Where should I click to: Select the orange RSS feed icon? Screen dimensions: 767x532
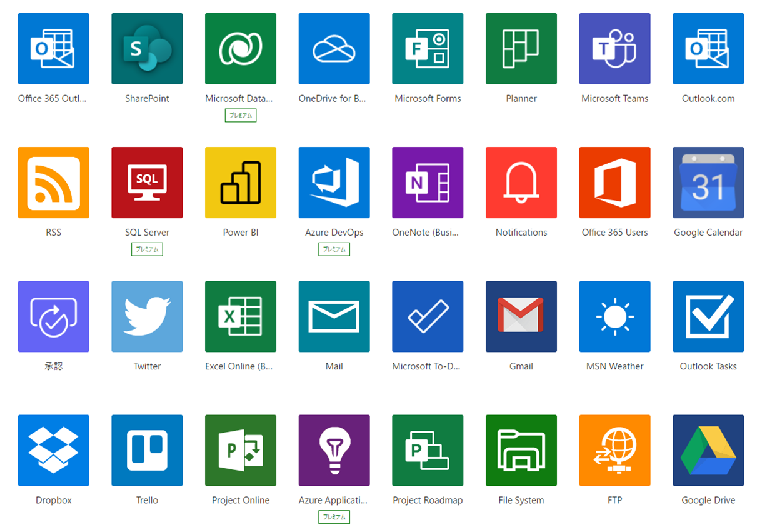click(x=54, y=183)
